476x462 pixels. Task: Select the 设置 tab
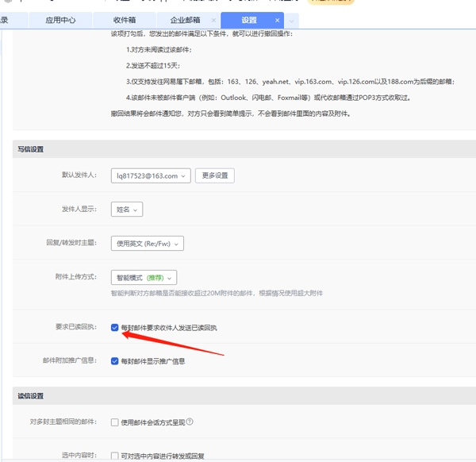(x=248, y=20)
